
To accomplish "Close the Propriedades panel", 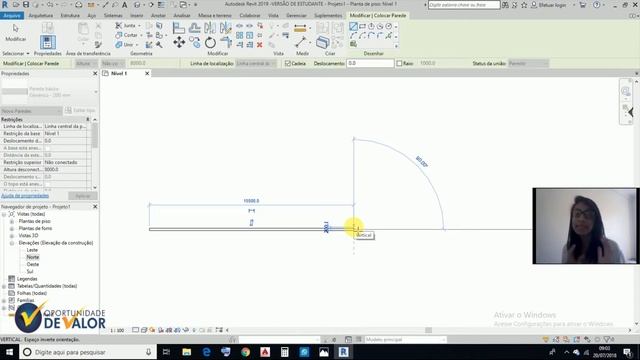I will point(95,73).
